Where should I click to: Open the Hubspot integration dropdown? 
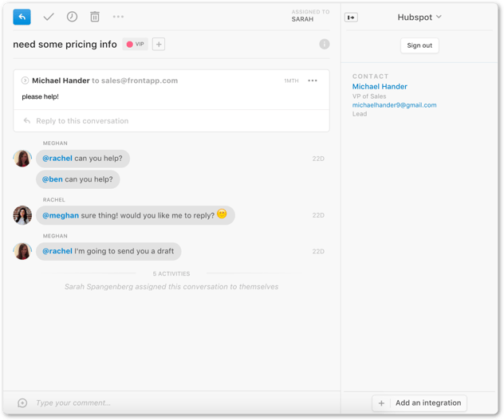(x=419, y=17)
